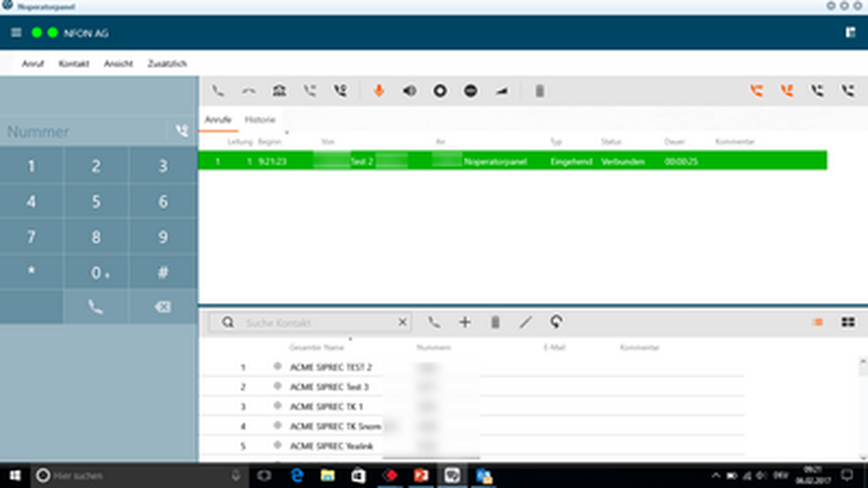Image resolution: width=868 pixels, height=488 pixels.
Task: Switch to the Historie tab
Action: coord(260,120)
